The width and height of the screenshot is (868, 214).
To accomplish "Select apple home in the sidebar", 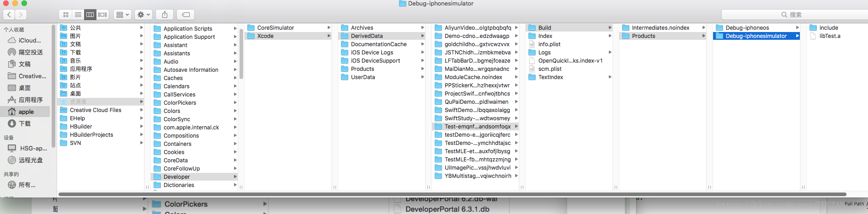I will click(26, 112).
